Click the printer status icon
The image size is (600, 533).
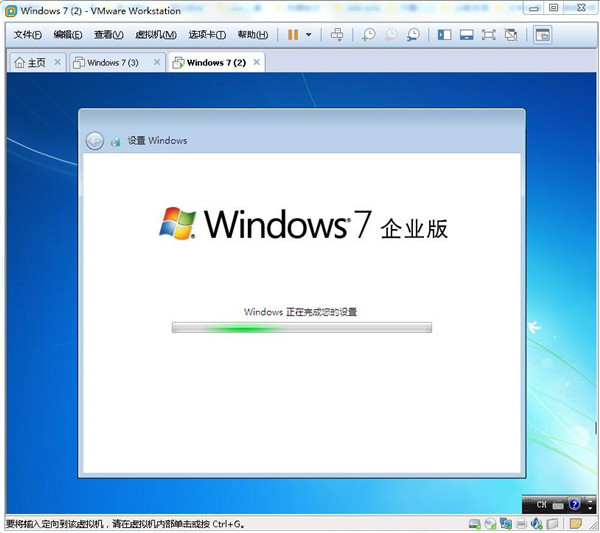[x=521, y=523]
